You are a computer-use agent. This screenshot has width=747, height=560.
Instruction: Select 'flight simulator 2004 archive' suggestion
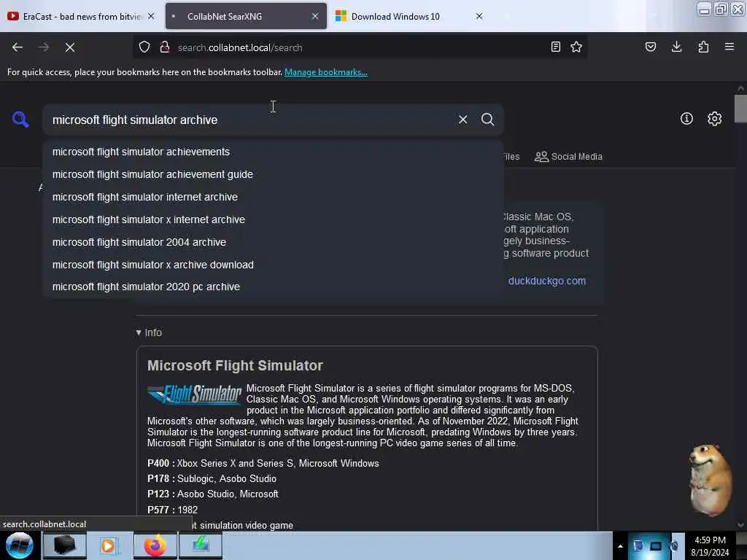pyautogui.click(x=273, y=242)
